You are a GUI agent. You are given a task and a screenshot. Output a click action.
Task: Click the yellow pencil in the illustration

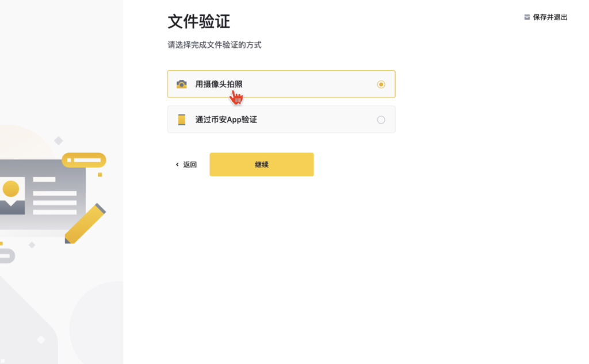click(x=85, y=224)
